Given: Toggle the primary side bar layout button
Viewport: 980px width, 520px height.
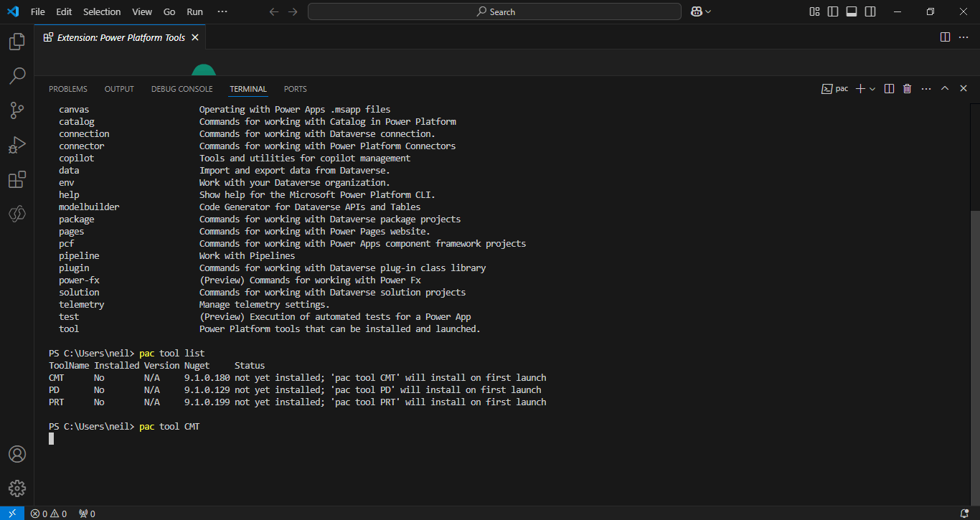Looking at the screenshot, I should pyautogui.click(x=833, y=11).
